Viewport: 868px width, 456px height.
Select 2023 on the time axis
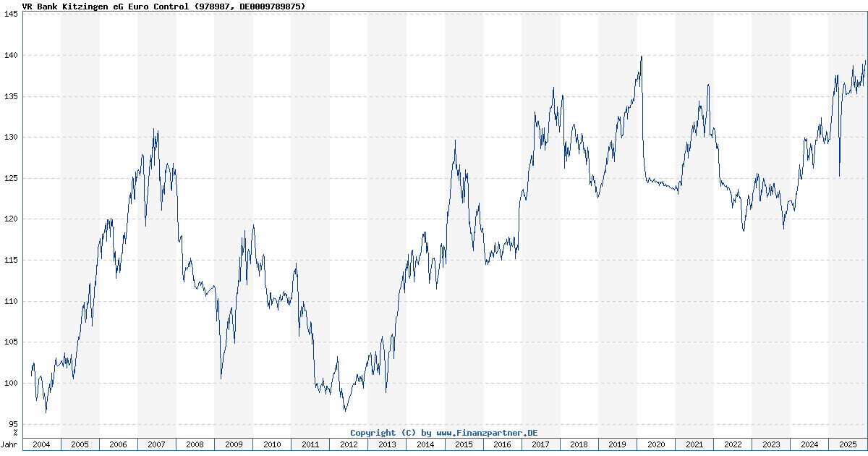pos(771,444)
